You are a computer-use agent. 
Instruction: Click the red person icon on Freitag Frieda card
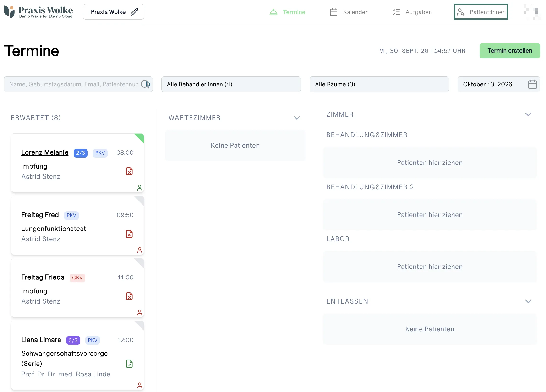[140, 312]
